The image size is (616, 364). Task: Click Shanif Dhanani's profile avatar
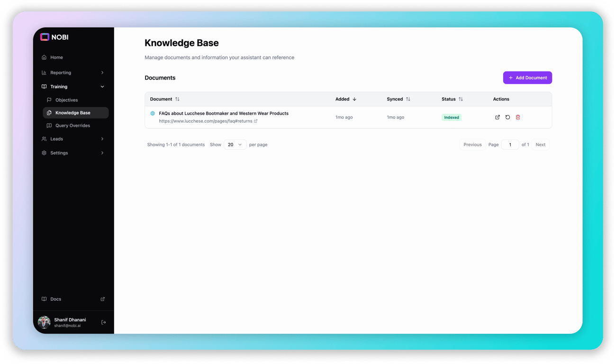(44, 322)
